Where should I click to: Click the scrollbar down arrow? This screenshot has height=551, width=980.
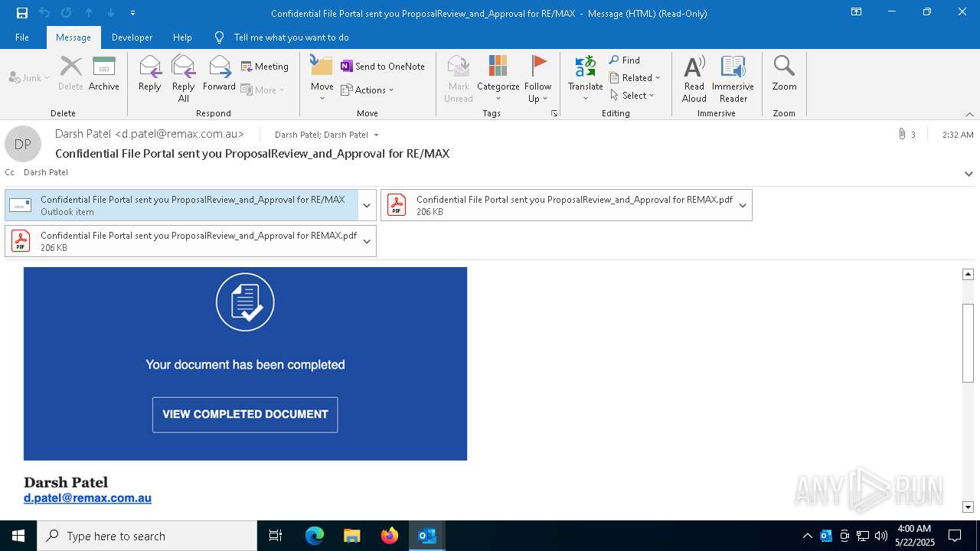(968, 507)
